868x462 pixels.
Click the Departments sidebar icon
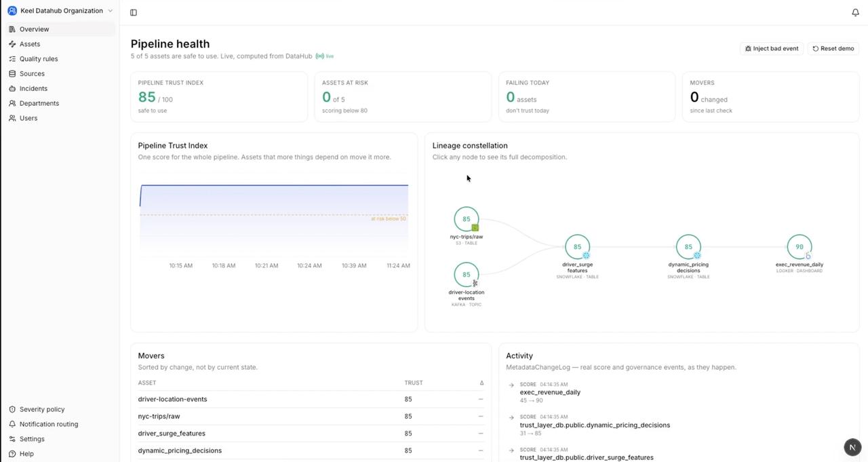click(12, 103)
